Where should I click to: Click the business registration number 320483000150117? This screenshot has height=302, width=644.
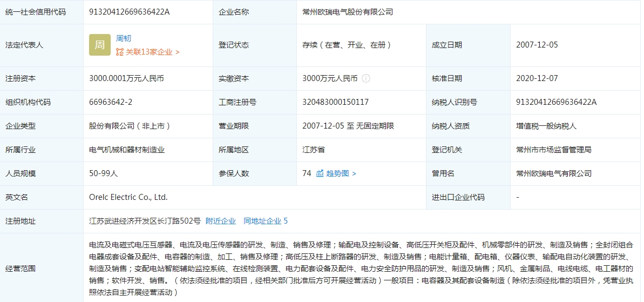tap(336, 102)
